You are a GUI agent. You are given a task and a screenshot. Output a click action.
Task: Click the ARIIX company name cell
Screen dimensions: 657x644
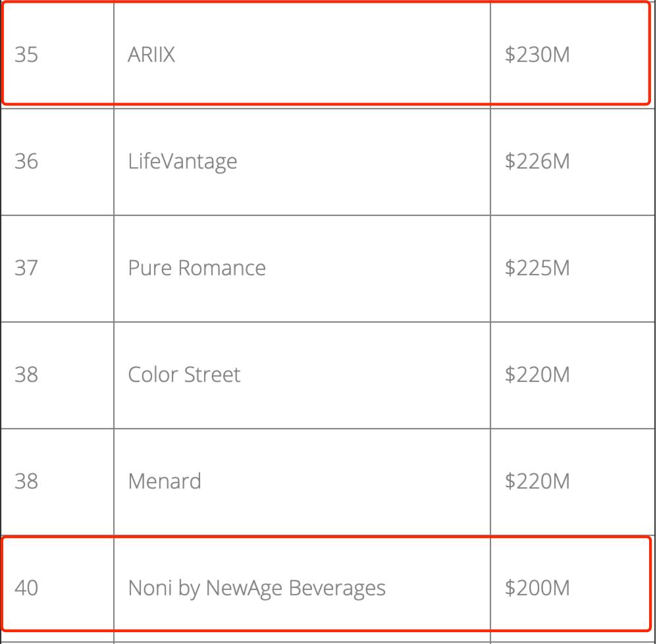152,55
